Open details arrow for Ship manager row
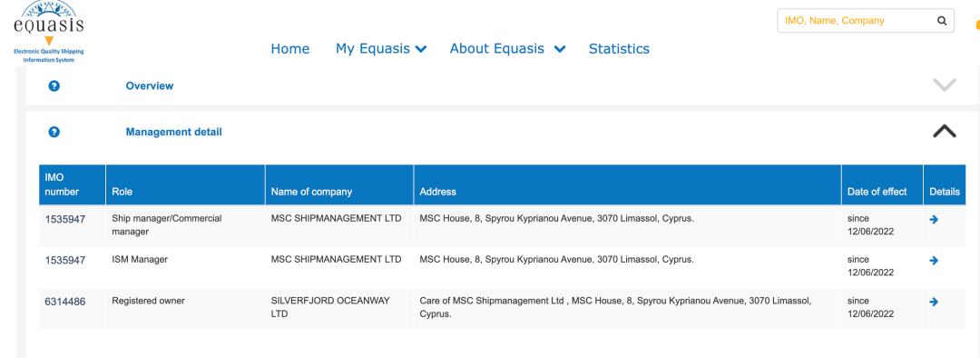The width and height of the screenshot is (980, 358). [934, 219]
